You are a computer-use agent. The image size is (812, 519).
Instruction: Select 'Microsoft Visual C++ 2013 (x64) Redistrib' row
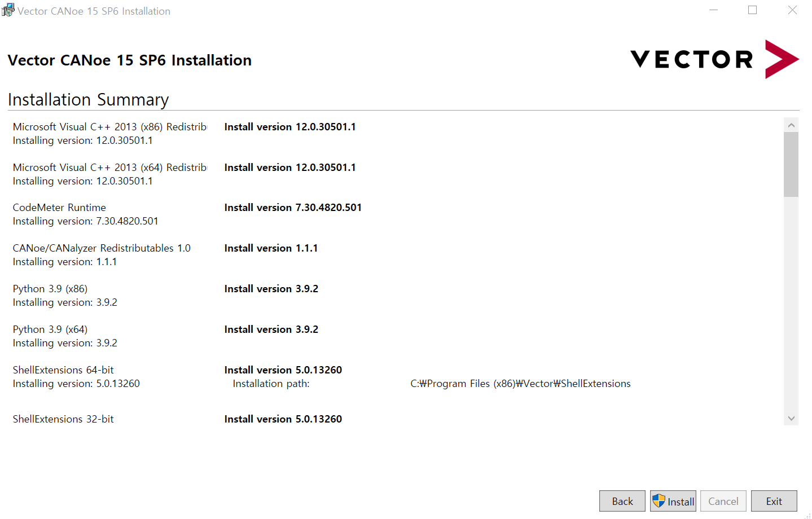point(110,168)
